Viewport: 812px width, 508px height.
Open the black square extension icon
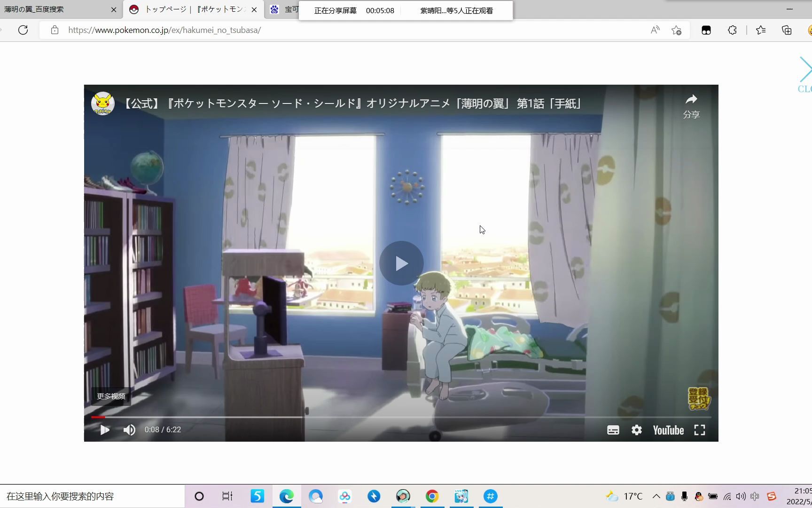(x=706, y=30)
